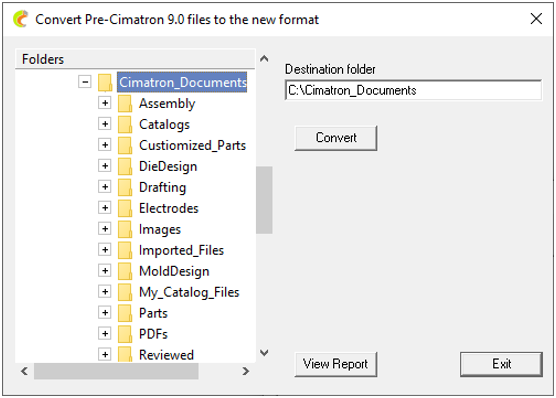Expand the Reviewed folder node

pyautogui.click(x=105, y=355)
